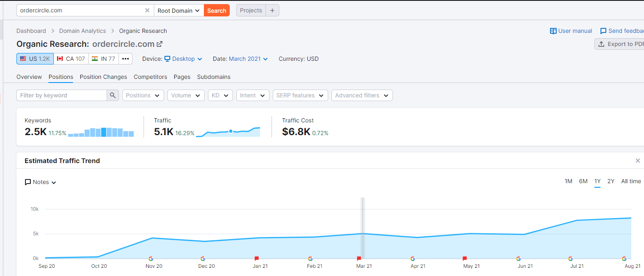Show more country databases via the three dots
This screenshot has width=644, height=276.
pos(126,59)
